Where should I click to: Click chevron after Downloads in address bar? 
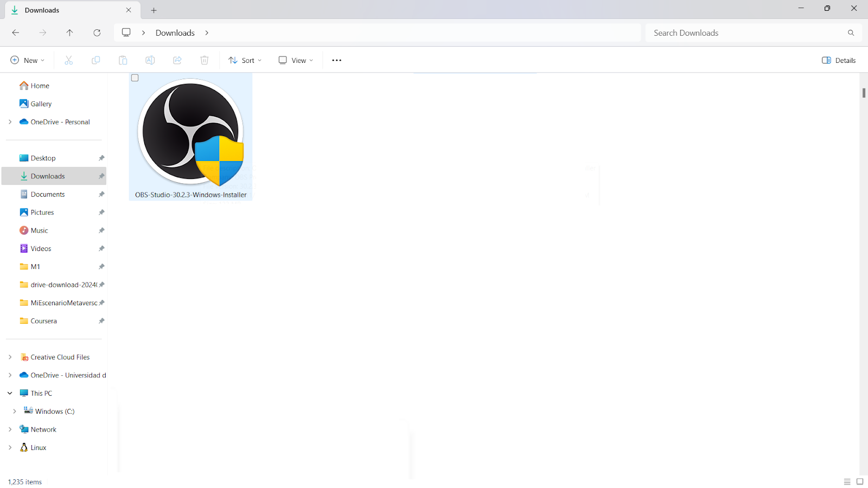(x=207, y=33)
